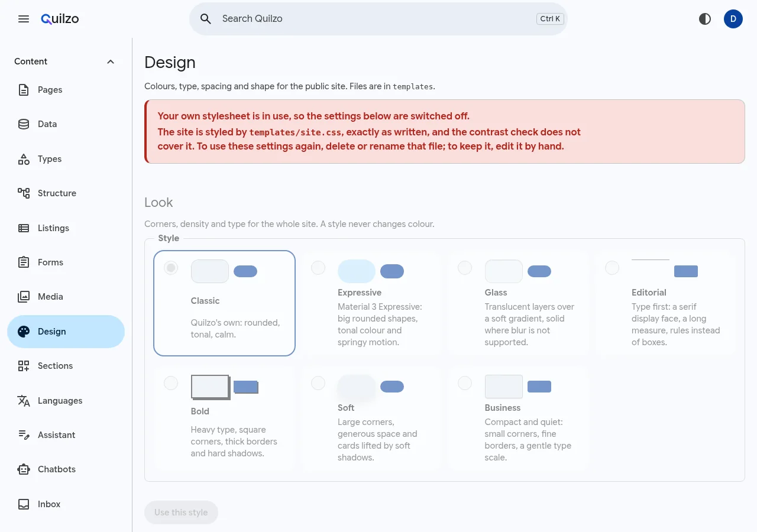
Task: Click the Languages translate icon
Action: pyautogui.click(x=24, y=401)
